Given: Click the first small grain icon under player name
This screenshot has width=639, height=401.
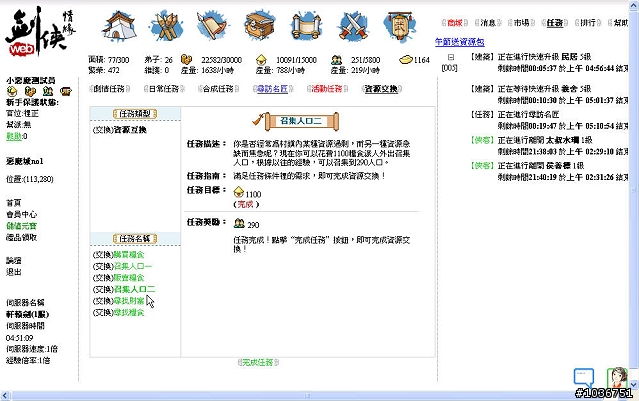Looking at the screenshot, I should 12,91.
